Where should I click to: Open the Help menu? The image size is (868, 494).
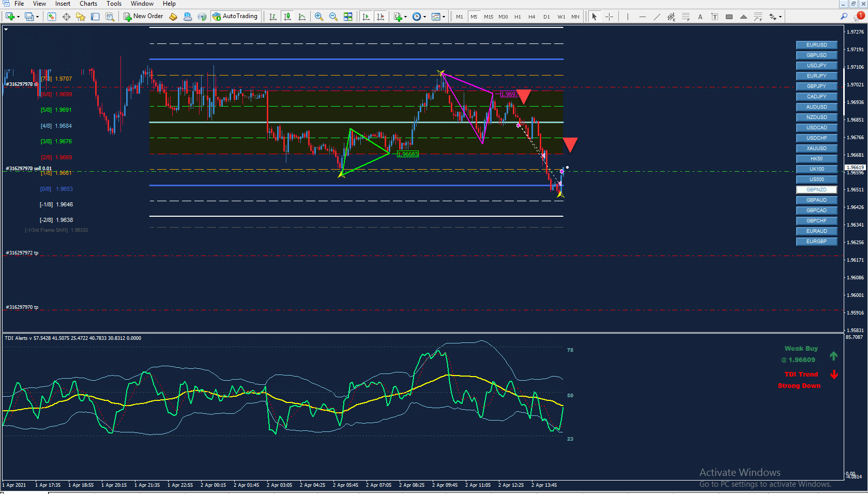(169, 4)
